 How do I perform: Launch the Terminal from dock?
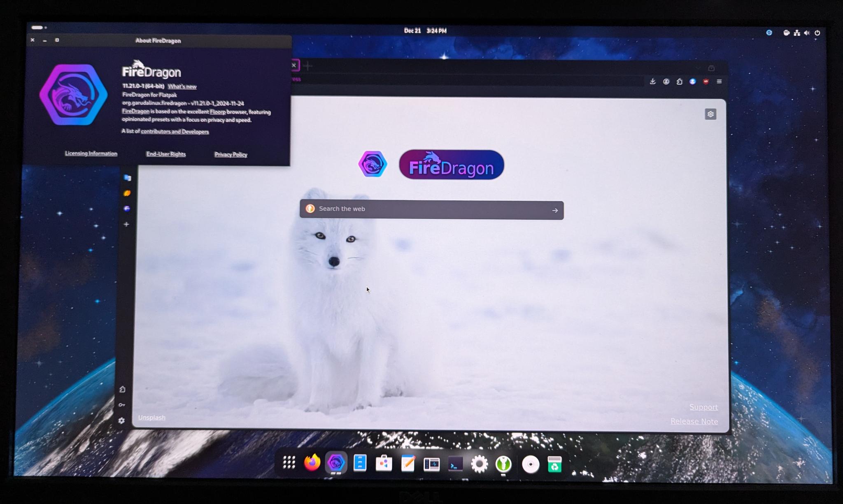click(x=455, y=465)
